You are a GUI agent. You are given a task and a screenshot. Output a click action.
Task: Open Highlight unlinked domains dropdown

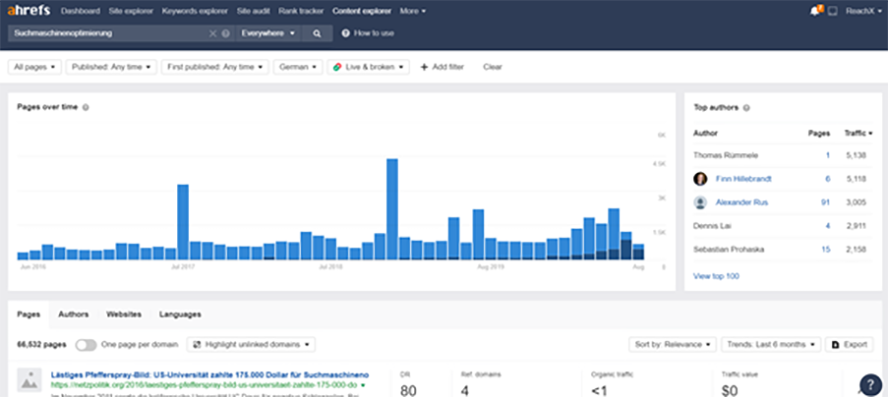(x=251, y=344)
